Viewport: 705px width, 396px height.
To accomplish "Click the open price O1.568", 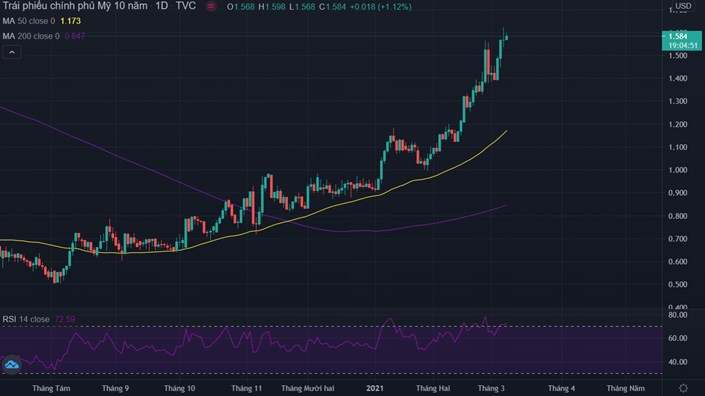I will coord(241,7).
